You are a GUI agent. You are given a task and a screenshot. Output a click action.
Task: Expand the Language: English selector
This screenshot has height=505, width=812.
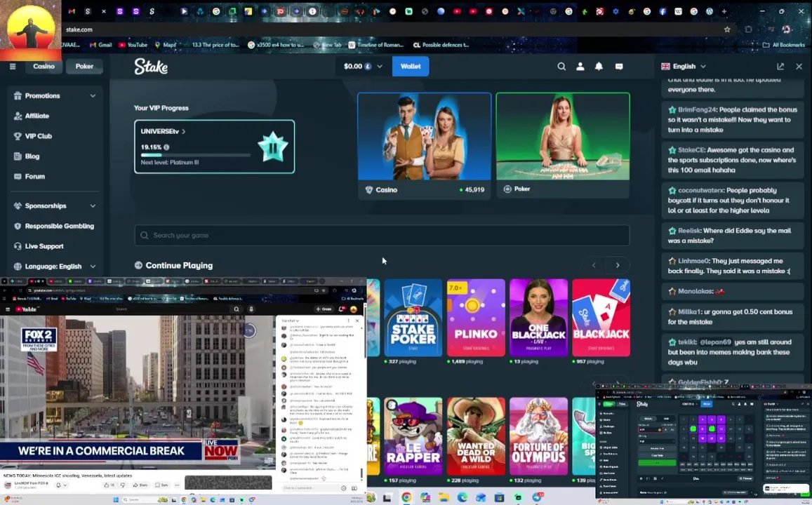coord(54,267)
